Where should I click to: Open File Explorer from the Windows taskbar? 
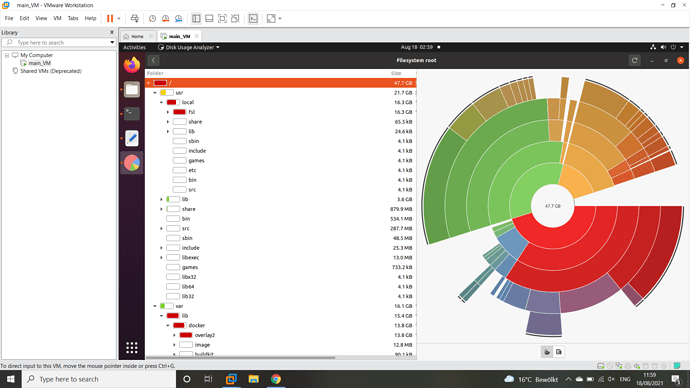[x=253, y=379]
